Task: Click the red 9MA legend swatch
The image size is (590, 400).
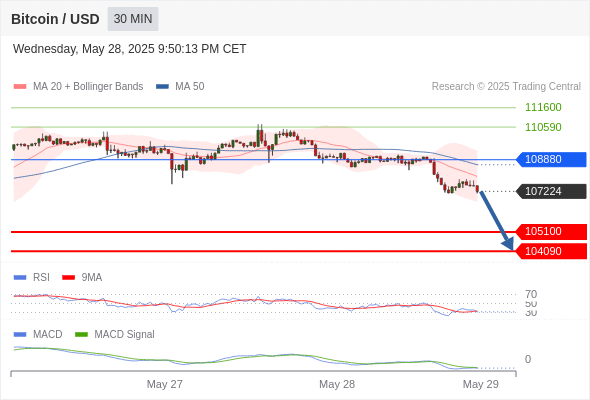Action: [x=68, y=278]
